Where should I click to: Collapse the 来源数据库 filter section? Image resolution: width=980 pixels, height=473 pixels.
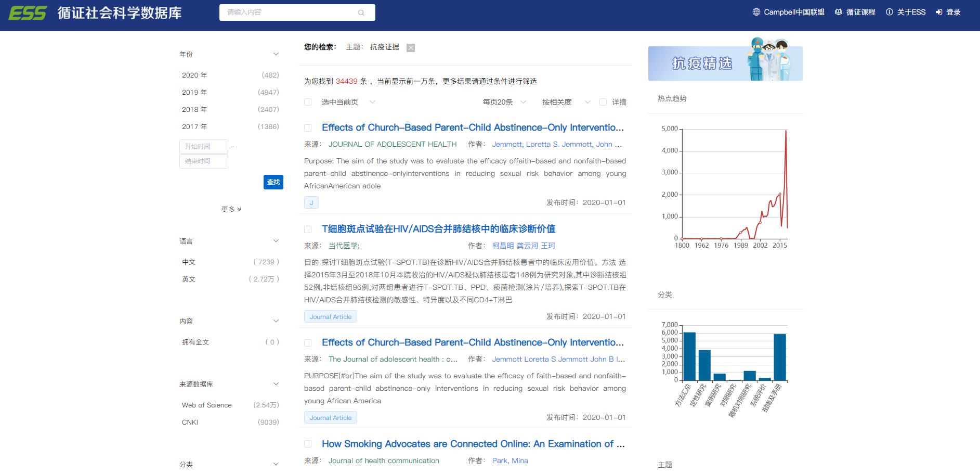[x=276, y=384]
